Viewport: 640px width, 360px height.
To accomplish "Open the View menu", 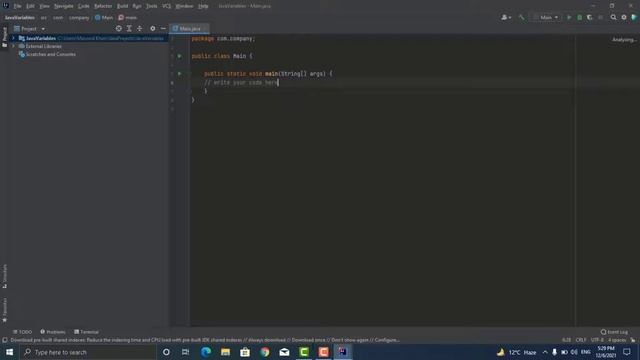I will click(x=44, y=6).
